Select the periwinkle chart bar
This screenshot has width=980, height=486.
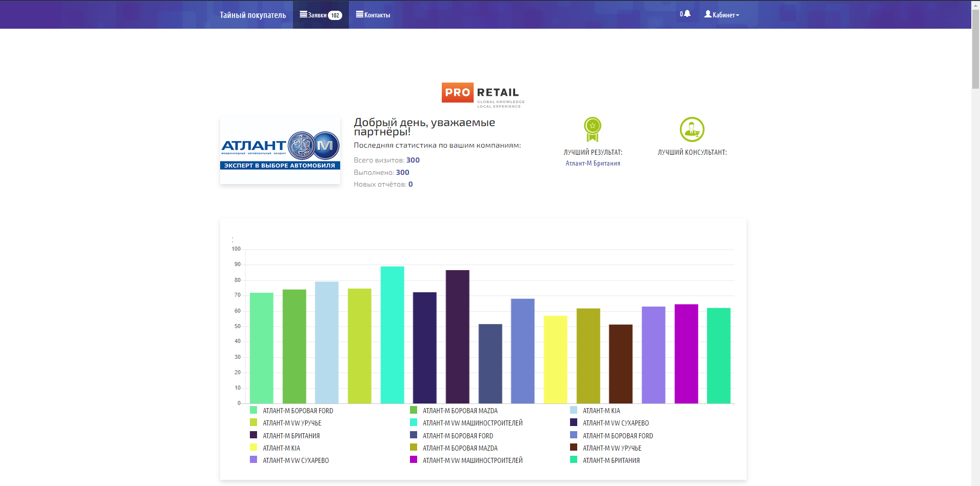pos(523,351)
